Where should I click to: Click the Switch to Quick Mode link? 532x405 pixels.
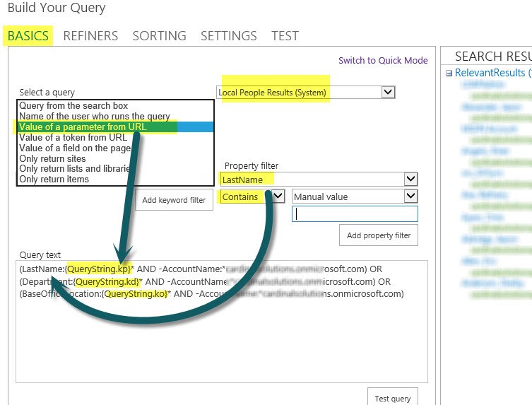(x=383, y=61)
